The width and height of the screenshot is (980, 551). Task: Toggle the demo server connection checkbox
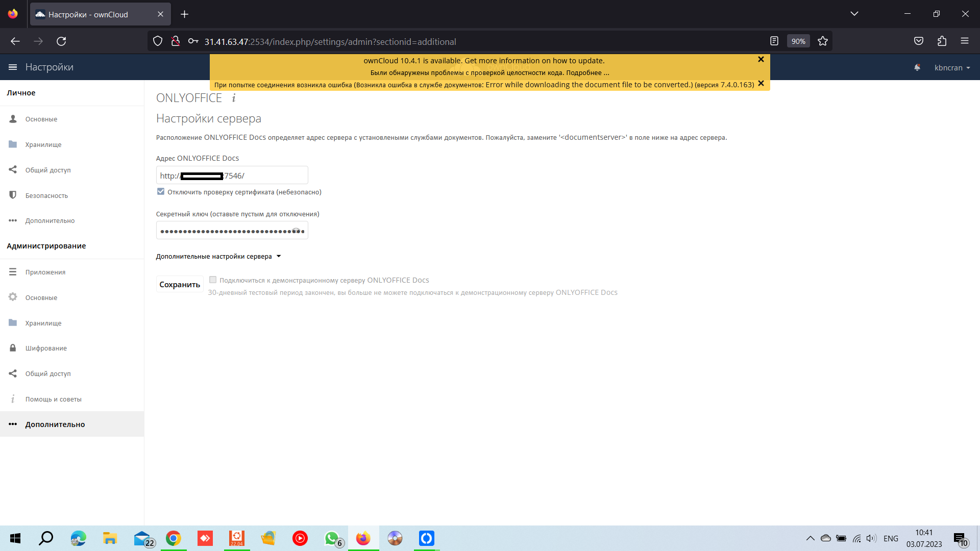pos(213,280)
